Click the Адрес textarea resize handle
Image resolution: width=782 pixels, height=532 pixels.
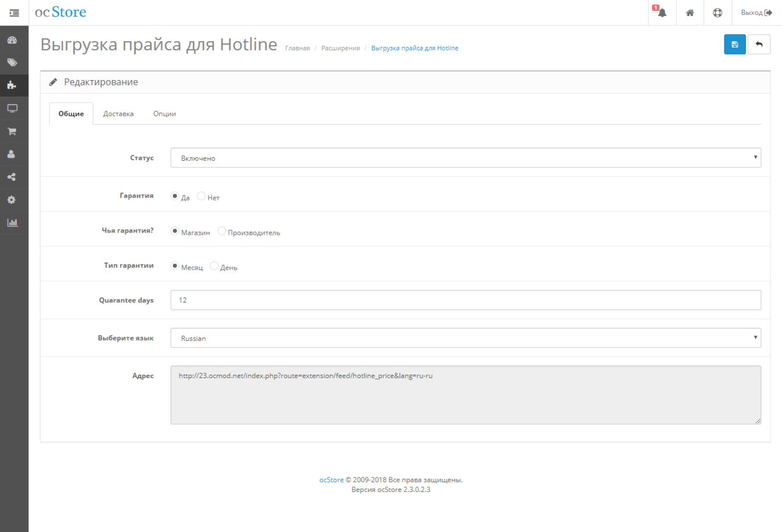click(758, 421)
